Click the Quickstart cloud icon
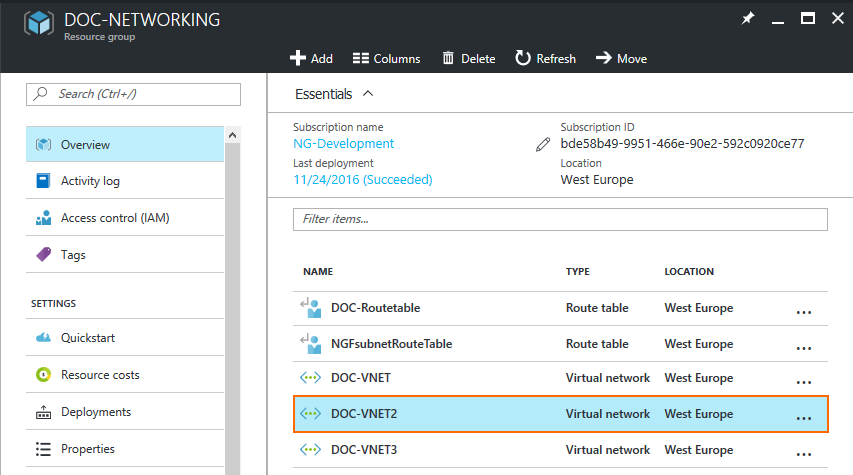This screenshot has width=853, height=475. (44, 338)
